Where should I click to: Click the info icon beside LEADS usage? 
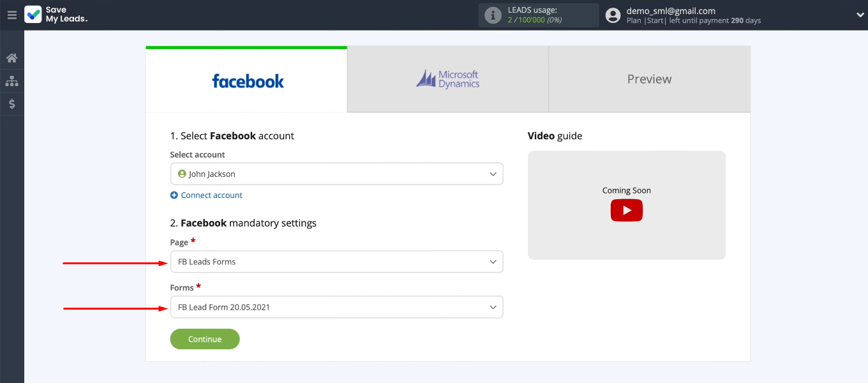[x=493, y=15]
